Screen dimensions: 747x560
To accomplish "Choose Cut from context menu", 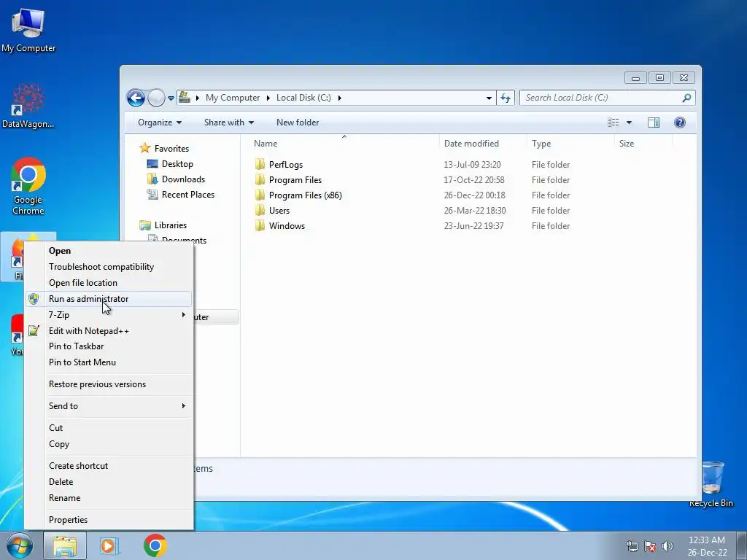I will point(109,428).
